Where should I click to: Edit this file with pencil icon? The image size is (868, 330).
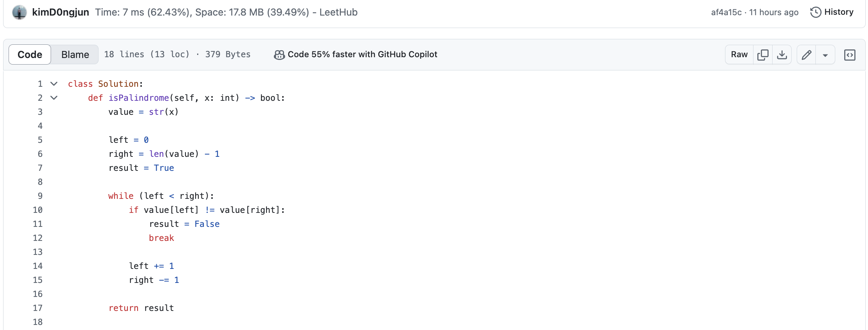[806, 55]
